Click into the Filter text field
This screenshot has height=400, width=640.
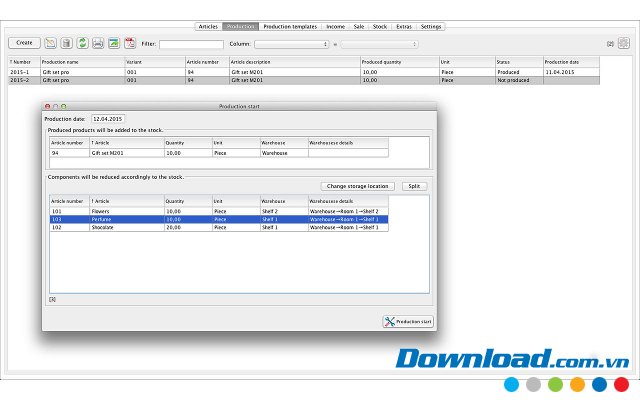191,44
